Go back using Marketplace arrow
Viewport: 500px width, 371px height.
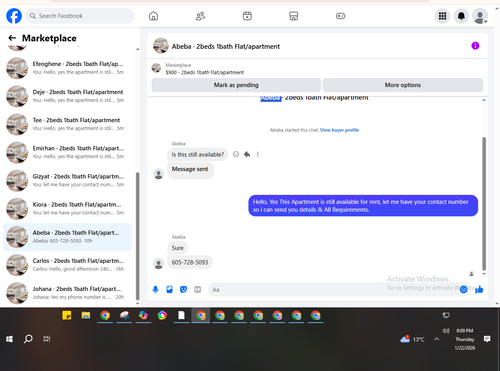point(12,38)
